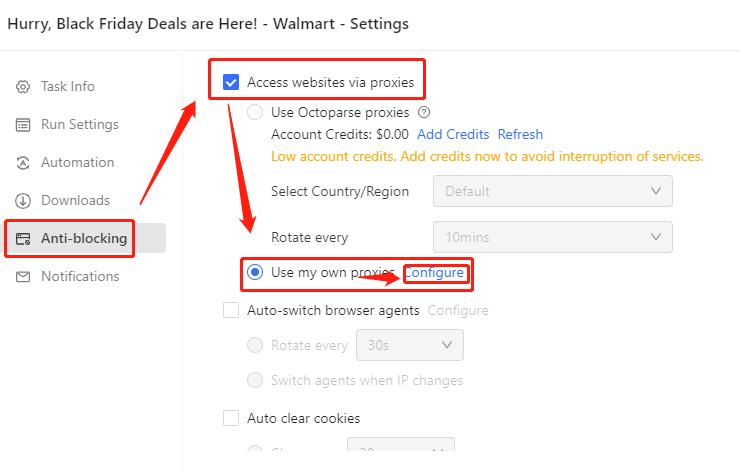
Task: Enable Auto-switch browser agents checkbox
Action: [231, 311]
